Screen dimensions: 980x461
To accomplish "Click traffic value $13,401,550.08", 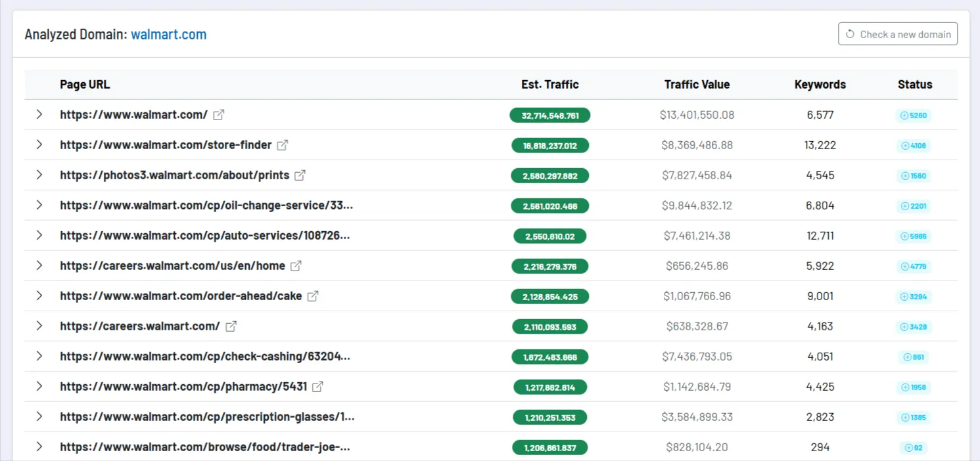I will click(x=697, y=115).
